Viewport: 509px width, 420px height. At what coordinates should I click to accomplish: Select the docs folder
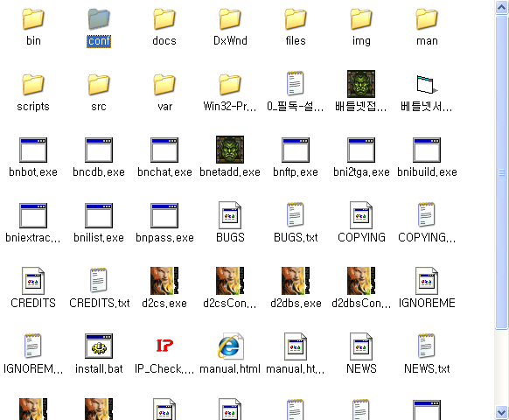[164, 19]
